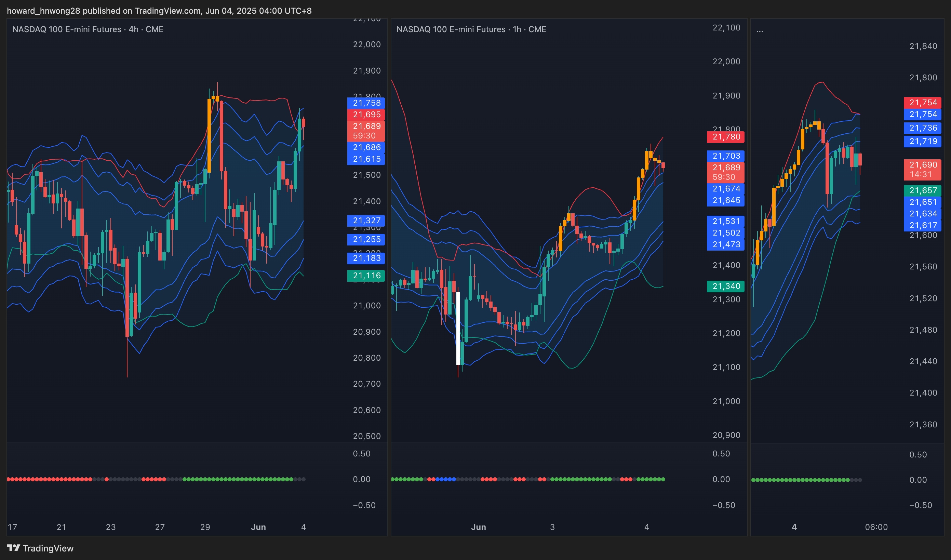Click the day 29 label on the 4h time axis

(x=205, y=527)
